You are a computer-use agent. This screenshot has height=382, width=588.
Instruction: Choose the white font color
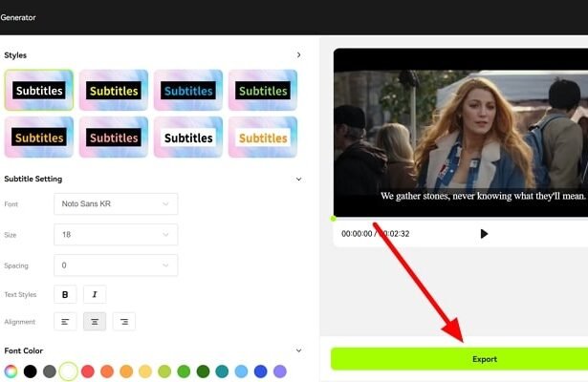[69, 371]
